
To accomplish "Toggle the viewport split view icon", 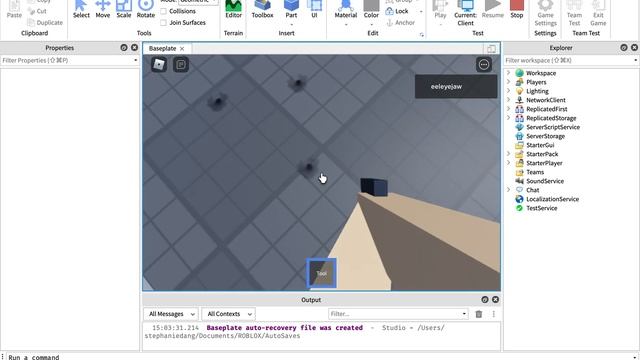I will pos(491,49).
